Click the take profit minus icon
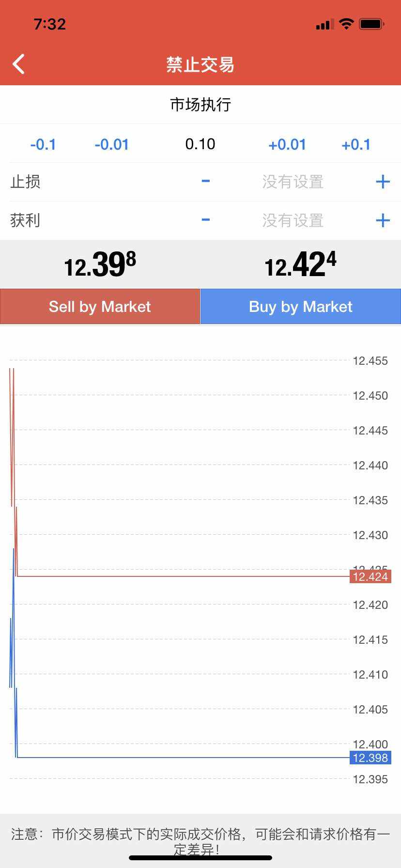Image resolution: width=401 pixels, height=868 pixels. [206, 220]
